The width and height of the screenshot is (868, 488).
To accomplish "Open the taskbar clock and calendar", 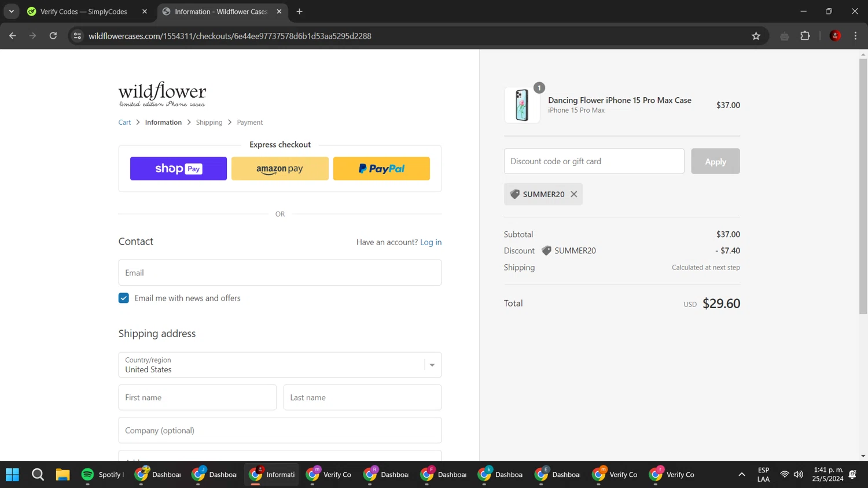I will point(828,475).
